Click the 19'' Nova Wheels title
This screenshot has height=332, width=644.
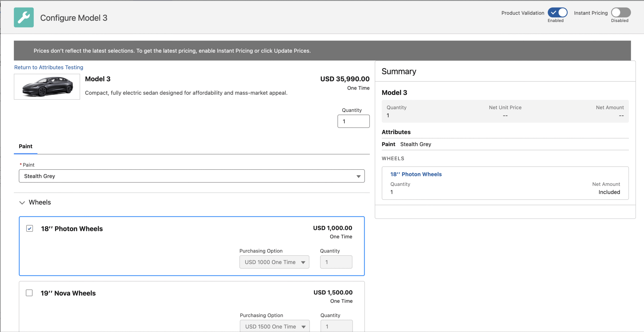(68, 293)
